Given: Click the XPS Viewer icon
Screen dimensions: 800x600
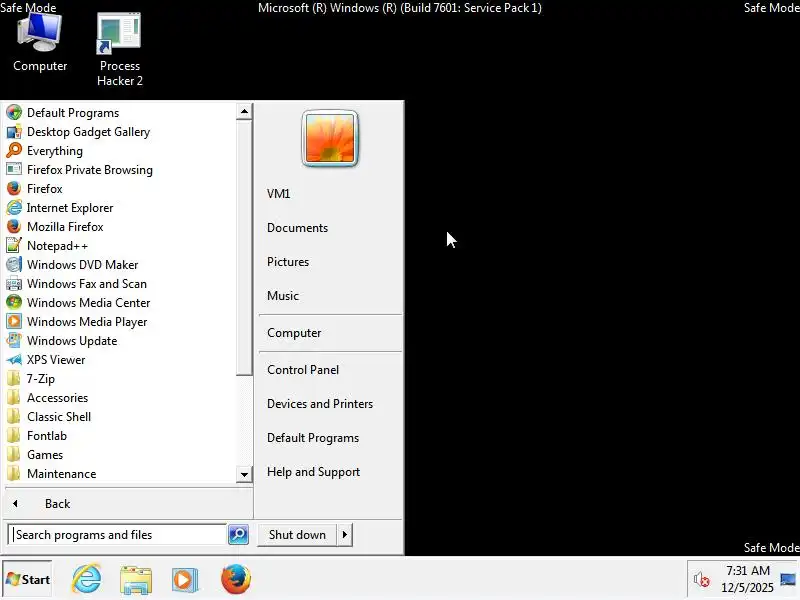Looking at the screenshot, I should (x=14, y=360).
